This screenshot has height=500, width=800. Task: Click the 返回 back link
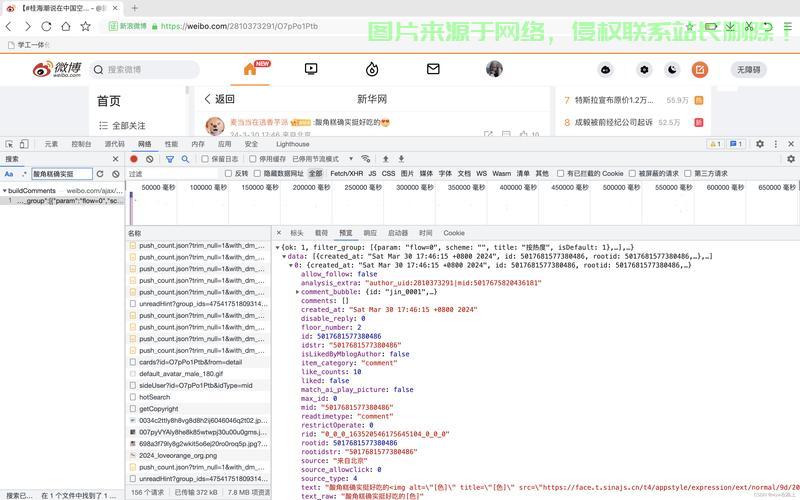(x=219, y=99)
